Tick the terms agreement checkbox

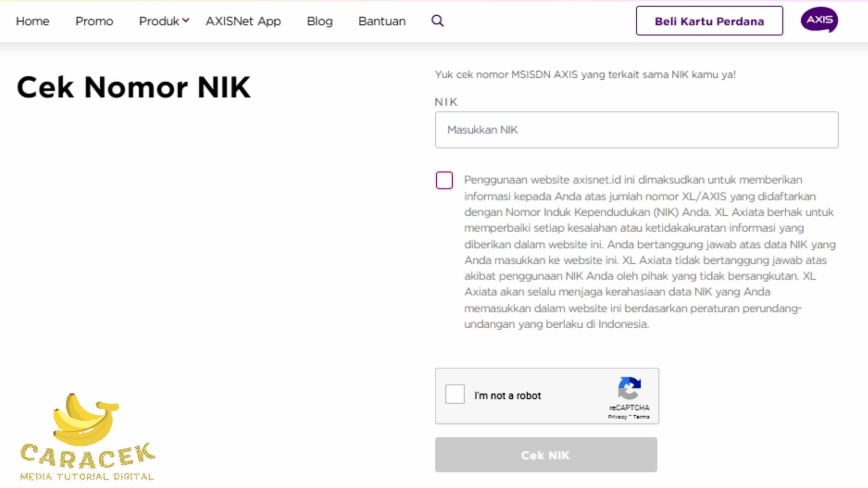(x=444, y=180)
